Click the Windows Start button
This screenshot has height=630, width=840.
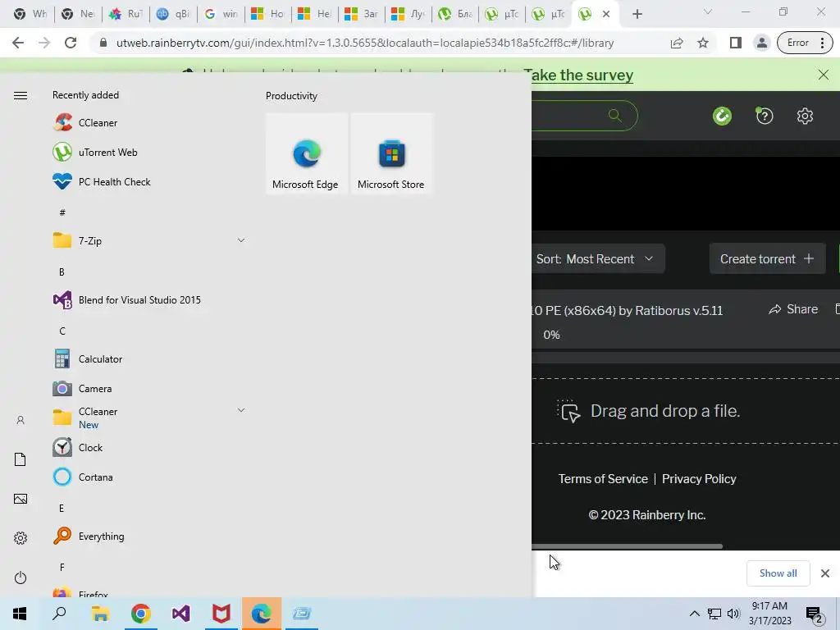pyautogui.click(x=20, y=614)
